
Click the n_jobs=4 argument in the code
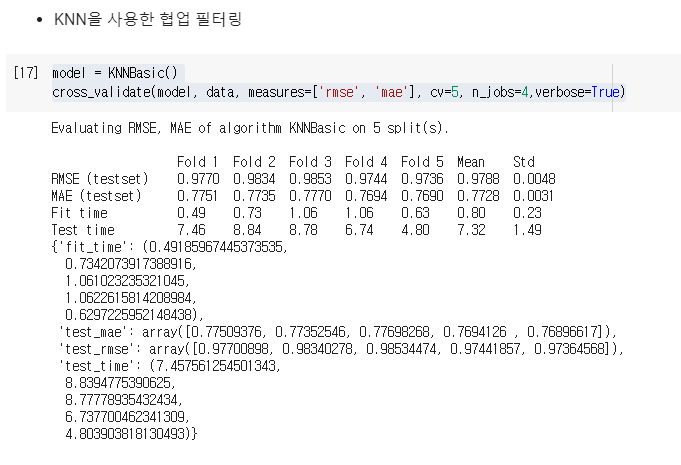[x=500, y=92]
